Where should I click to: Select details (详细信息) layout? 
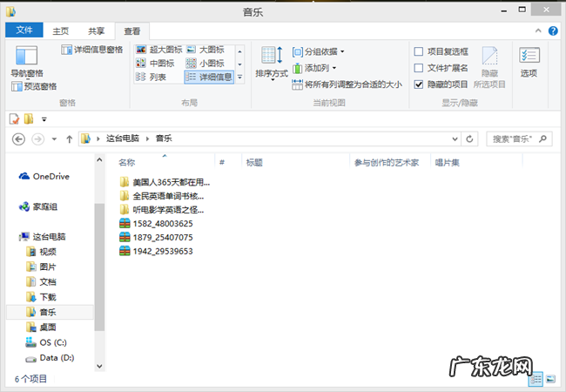pyautogui.click(x=209, y=77)
